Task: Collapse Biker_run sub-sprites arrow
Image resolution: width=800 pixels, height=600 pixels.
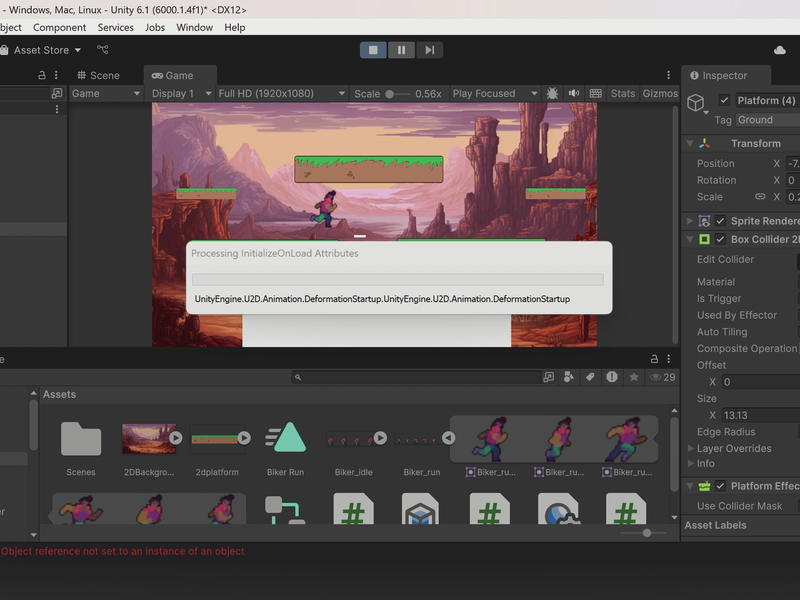Action: pos(448,438)
